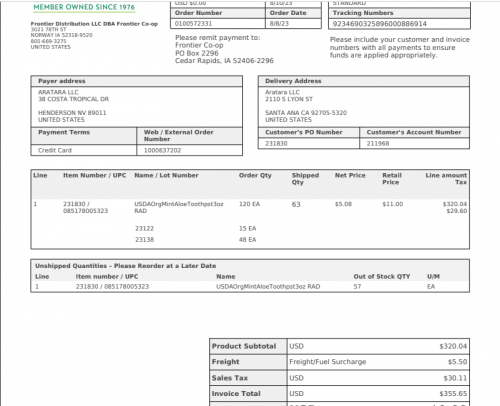Click the Unshipped Quantities section heading

126,266
